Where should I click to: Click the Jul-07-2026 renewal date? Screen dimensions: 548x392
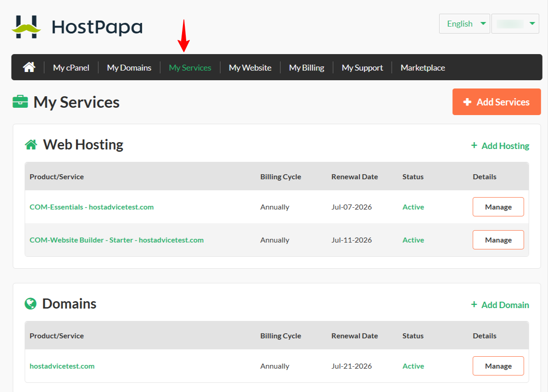coord(352,207)
